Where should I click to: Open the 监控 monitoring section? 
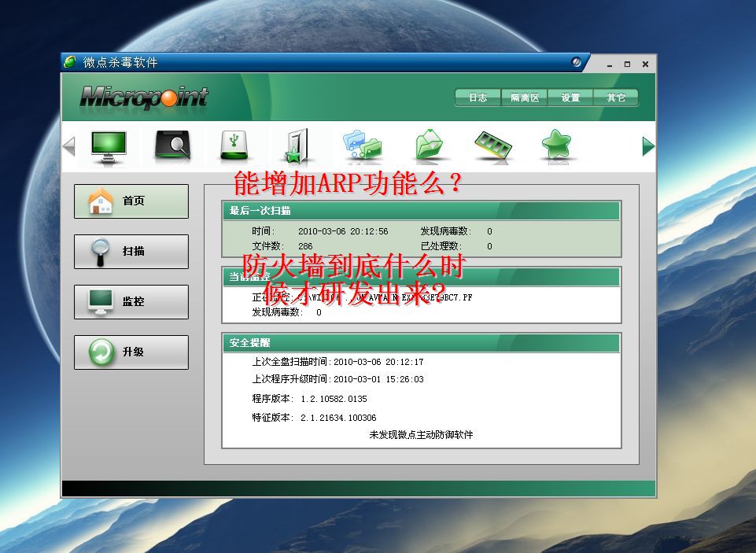tap(131, 302)
